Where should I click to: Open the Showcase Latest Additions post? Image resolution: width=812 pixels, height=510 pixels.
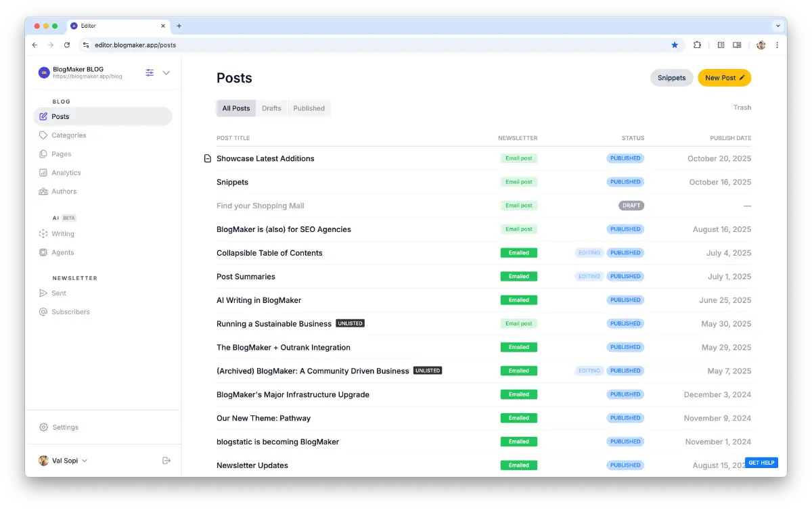(265, 158)
